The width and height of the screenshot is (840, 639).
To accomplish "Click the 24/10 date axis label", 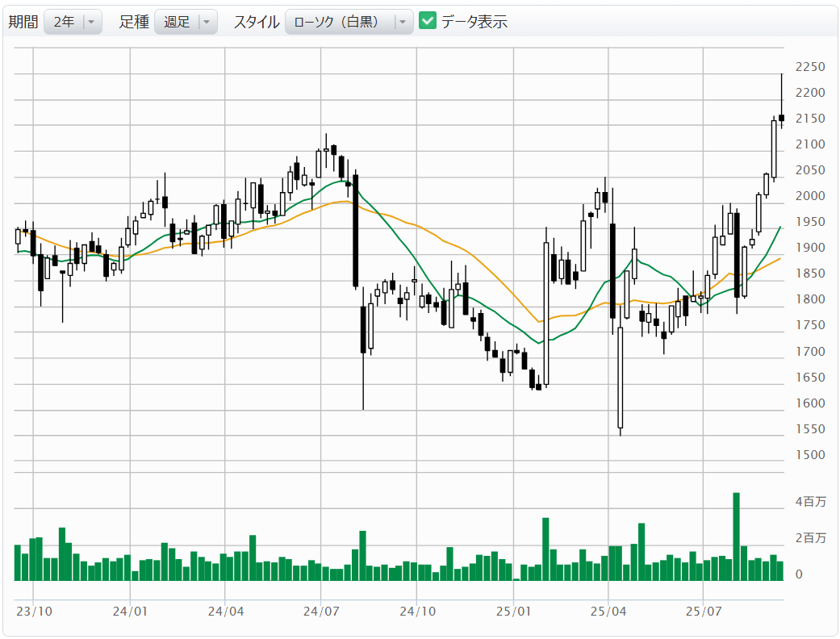I will [x=417, y=612].
